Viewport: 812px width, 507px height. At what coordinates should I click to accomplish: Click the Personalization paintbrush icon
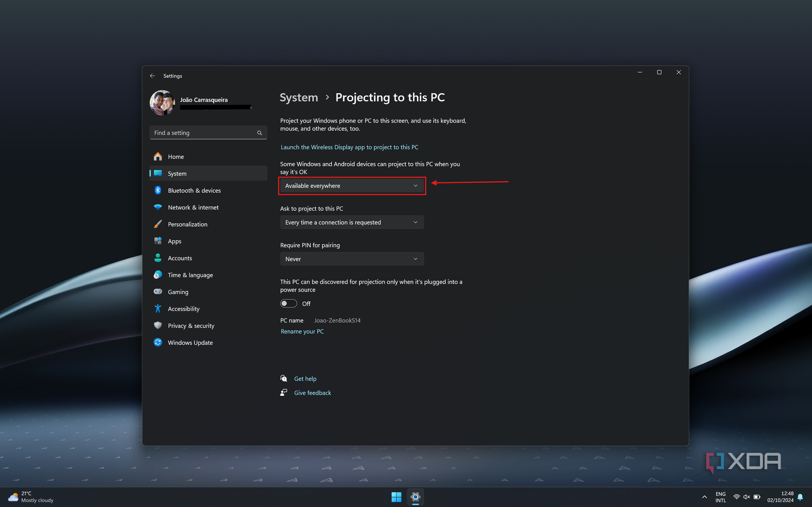157,224
